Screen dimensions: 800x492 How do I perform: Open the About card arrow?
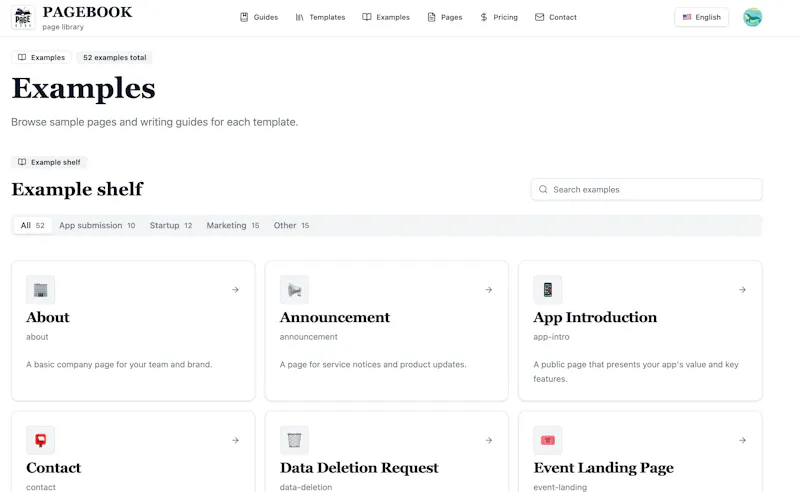pyautogui.click(x=235, y=290)
